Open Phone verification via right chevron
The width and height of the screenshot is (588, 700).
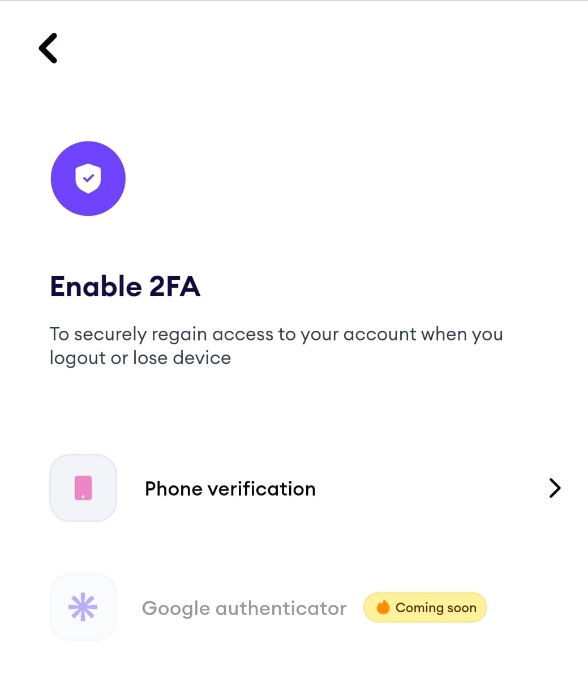(x=555, y=488)
